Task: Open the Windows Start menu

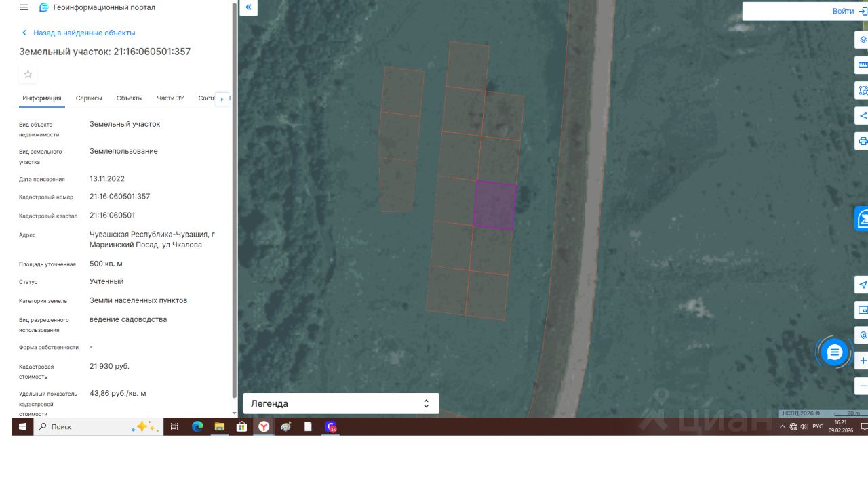Action: (x=22, y=426)
